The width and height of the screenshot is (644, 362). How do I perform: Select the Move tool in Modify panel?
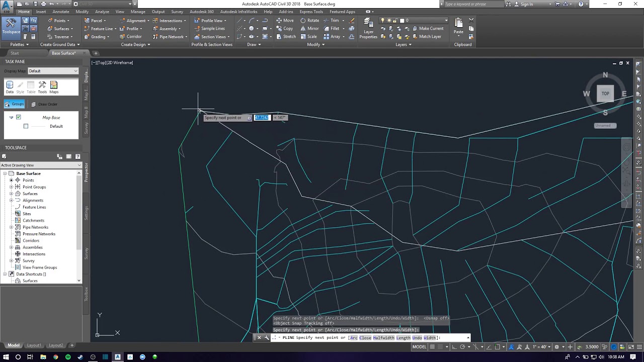pos(285,21)
